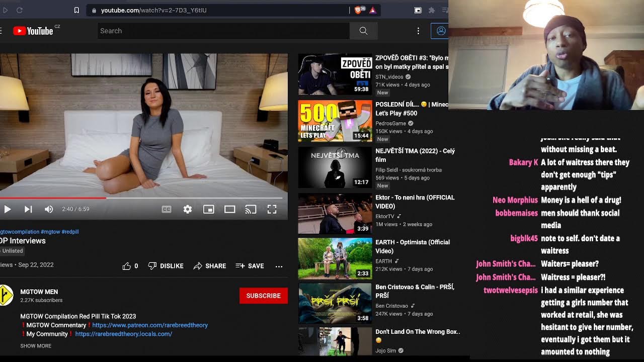This screenshot has width=644, height=362.
Task: Open video player settings gear
Action: [188, 209]
